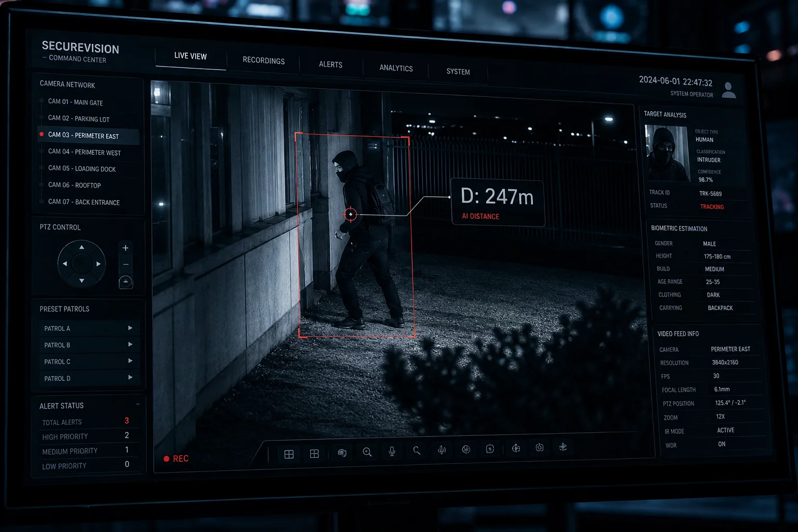Tilt the PTZ camera down
This screenshot has height=532, width=798.
[82, 281]
